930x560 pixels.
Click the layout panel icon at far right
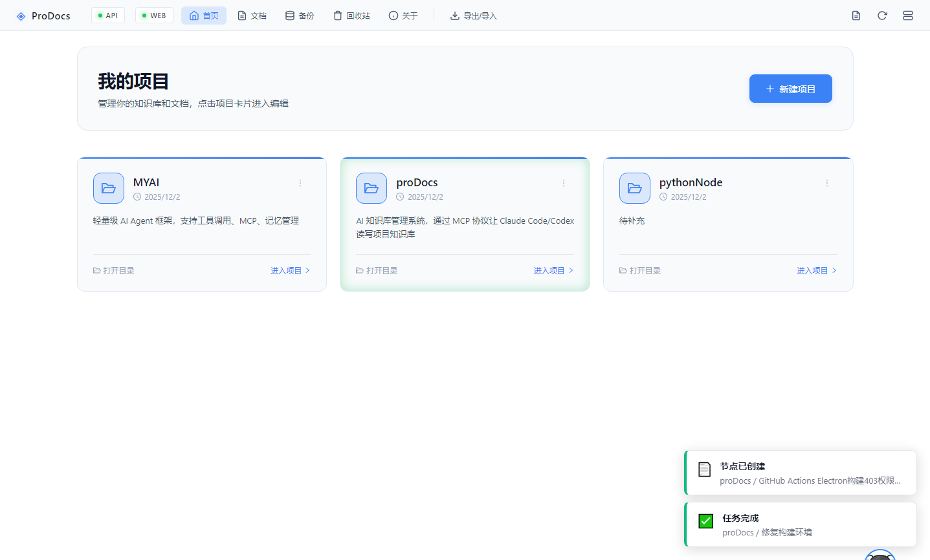tap(908, 16)
